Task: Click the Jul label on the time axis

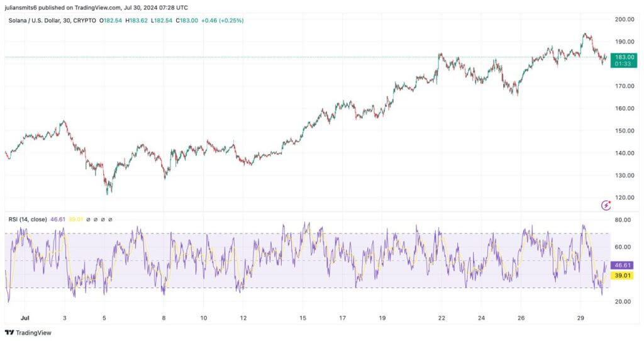Action: pos(25,318)
